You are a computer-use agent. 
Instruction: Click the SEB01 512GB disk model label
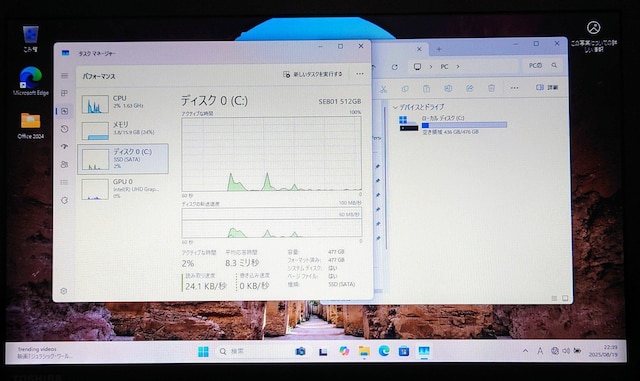[340, 101]
